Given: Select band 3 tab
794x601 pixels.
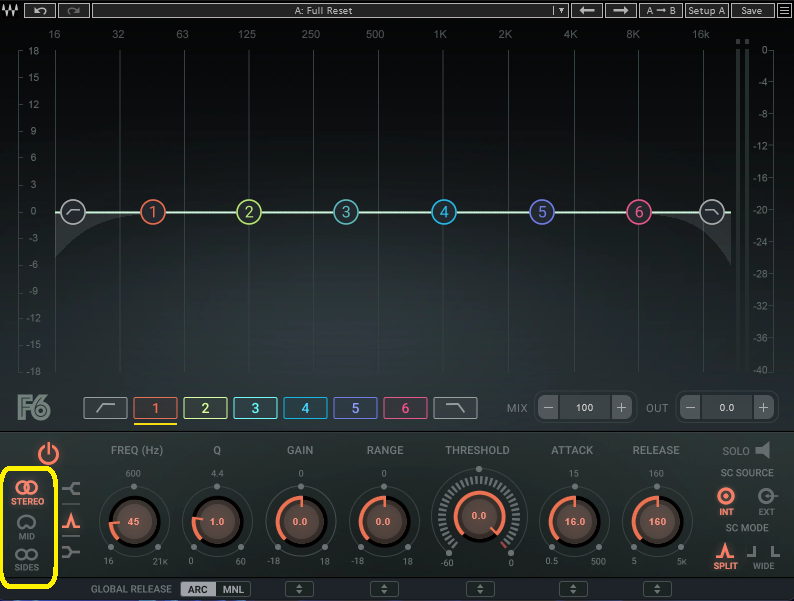Looking at the screenshot, I should [x=255, y=407].
